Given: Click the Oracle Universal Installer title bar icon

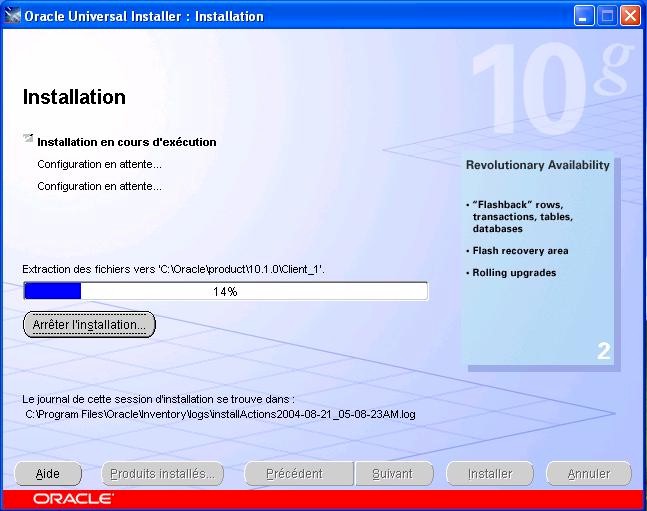Looking at the screenshot, I should 13,16.
